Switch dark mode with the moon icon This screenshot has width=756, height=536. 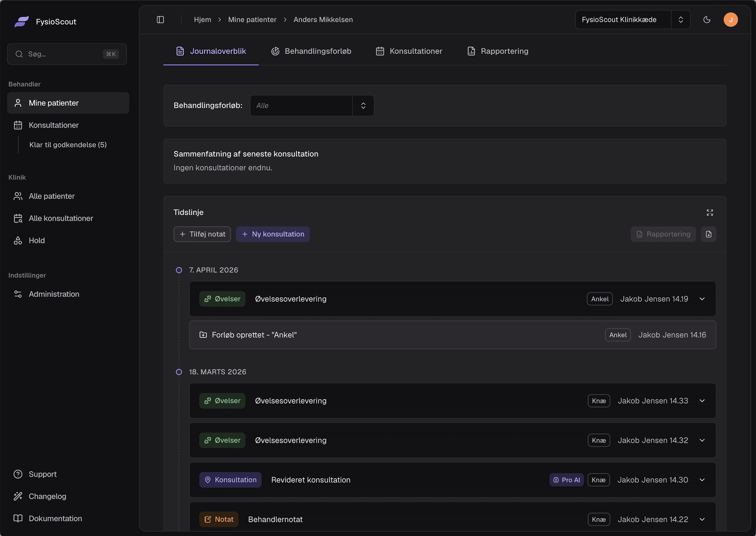click(x=707, y=20)
